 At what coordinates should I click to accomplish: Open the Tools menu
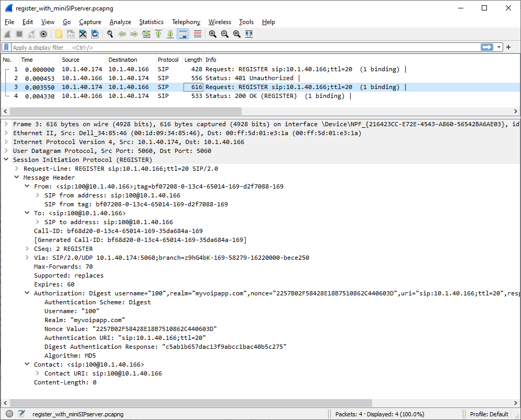coord(246,22)
